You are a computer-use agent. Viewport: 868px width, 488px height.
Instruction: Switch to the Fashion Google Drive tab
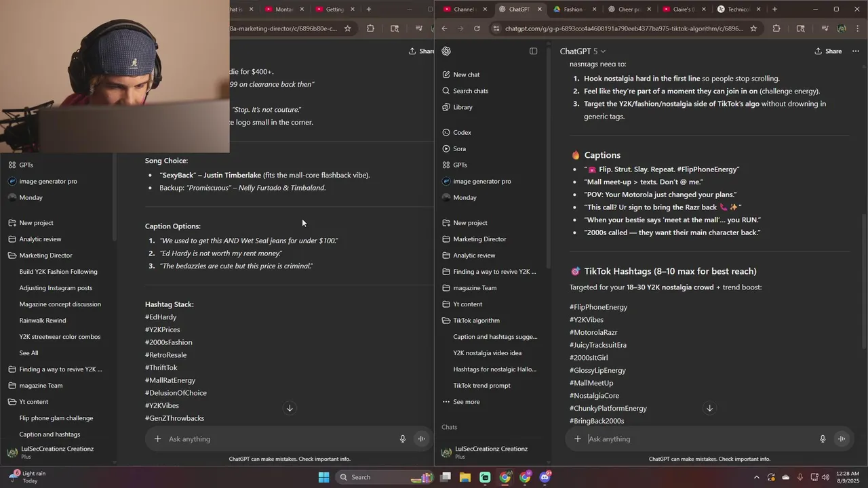574,9
